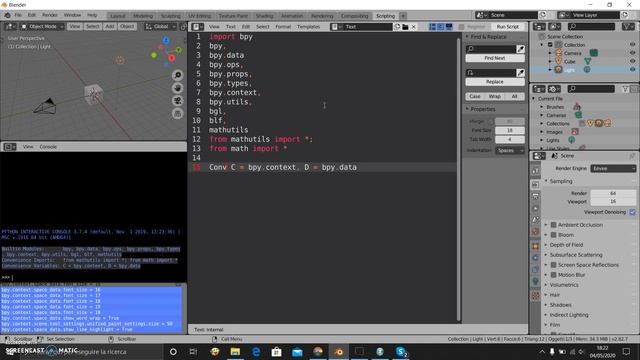Create a new text datablock icon
Viewport: 640px width, 360px height.
tap(397, 27)
